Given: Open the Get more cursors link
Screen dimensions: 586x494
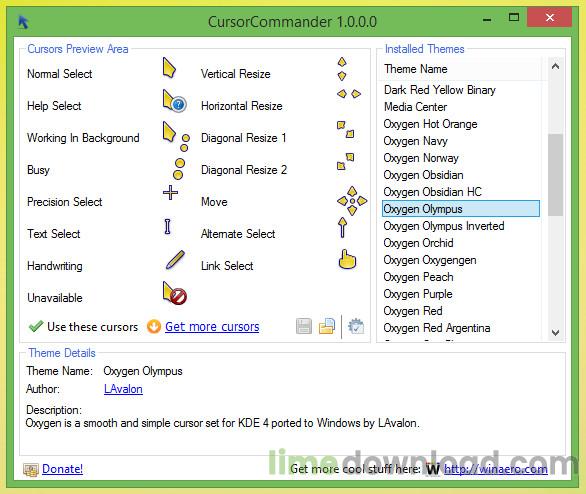Looking at the screenshot, I should [212, 327].
